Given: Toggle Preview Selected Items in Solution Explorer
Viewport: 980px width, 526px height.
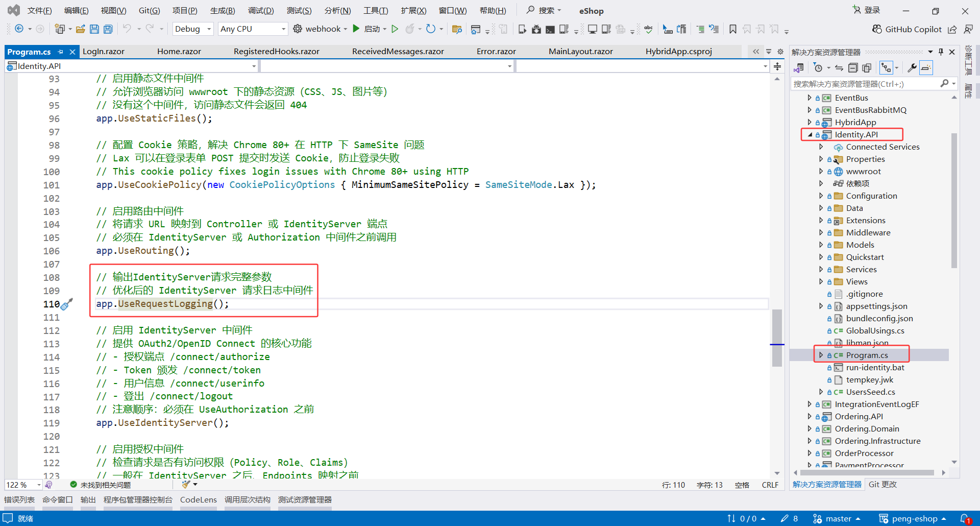Looking at the screenshot, I should tap(926, 68).
